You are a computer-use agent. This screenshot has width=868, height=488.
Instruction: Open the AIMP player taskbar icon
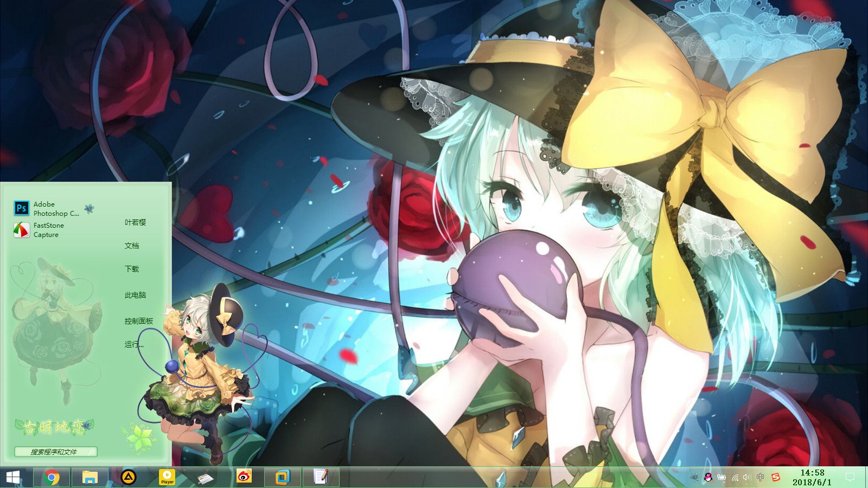[129, 477]
